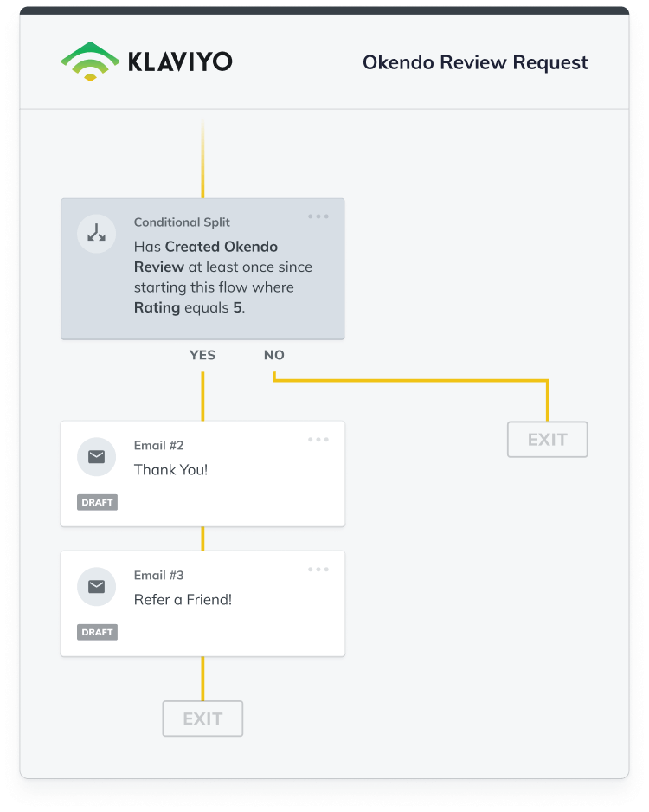Click the 'Rating equals 5.' condition text
The height and width of the screenshot is (812, 649).
(x=190, y=307)
